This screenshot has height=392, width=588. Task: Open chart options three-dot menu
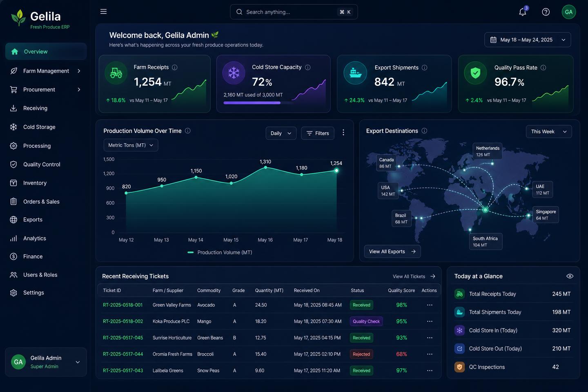(343, 133)
